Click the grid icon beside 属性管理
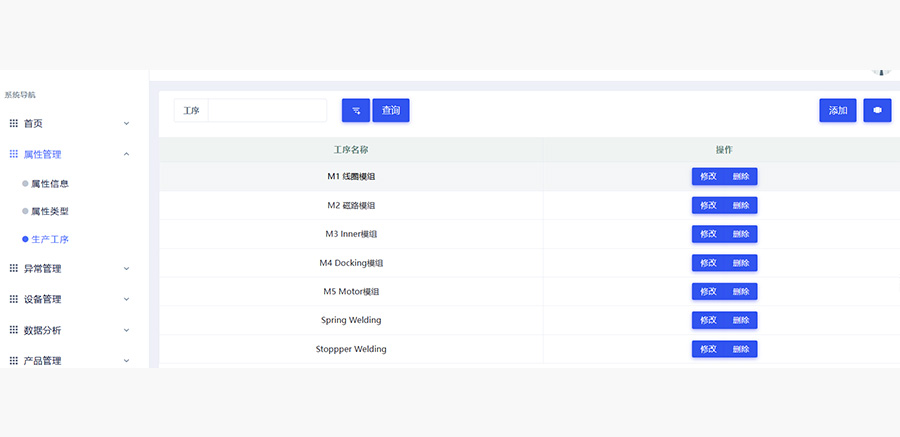Screen dimensions: 900x437 tap(14, 154)
